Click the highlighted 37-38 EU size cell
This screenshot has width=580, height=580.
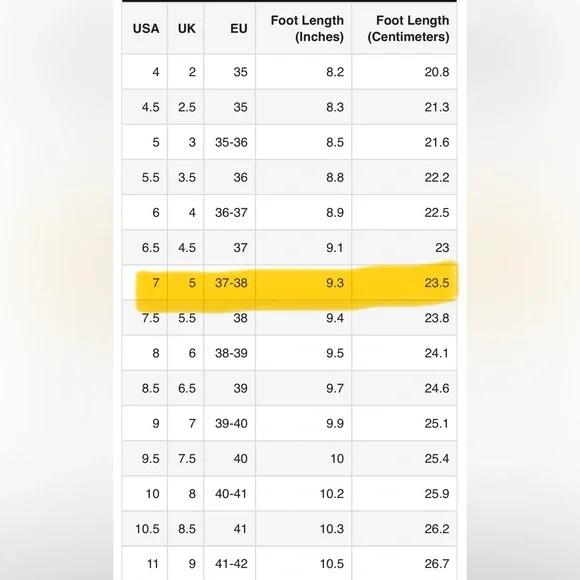click(x=231, y=283)
